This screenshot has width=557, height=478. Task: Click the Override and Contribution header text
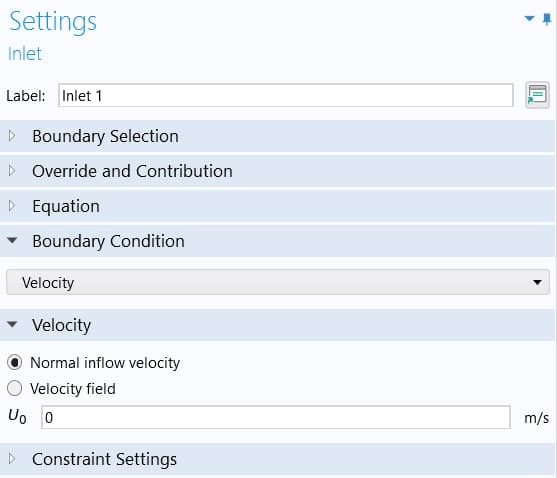point(132,171)
